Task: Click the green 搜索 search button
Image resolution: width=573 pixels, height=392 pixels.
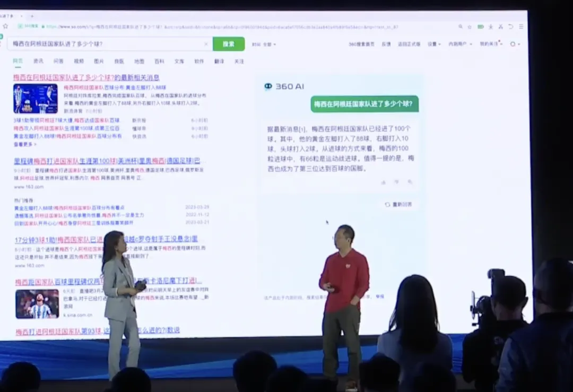Action: 229,44
